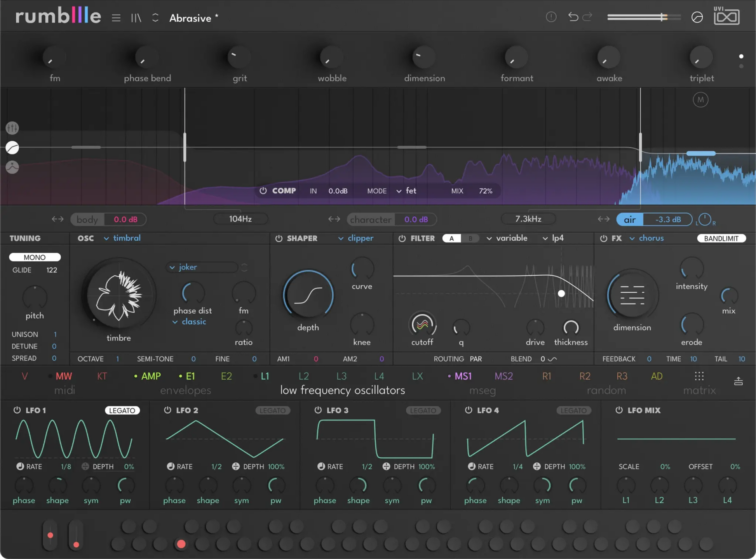The image size is (756, 559).
Task: Toggle the SHAPER power button
Action: tap(279, 238)
